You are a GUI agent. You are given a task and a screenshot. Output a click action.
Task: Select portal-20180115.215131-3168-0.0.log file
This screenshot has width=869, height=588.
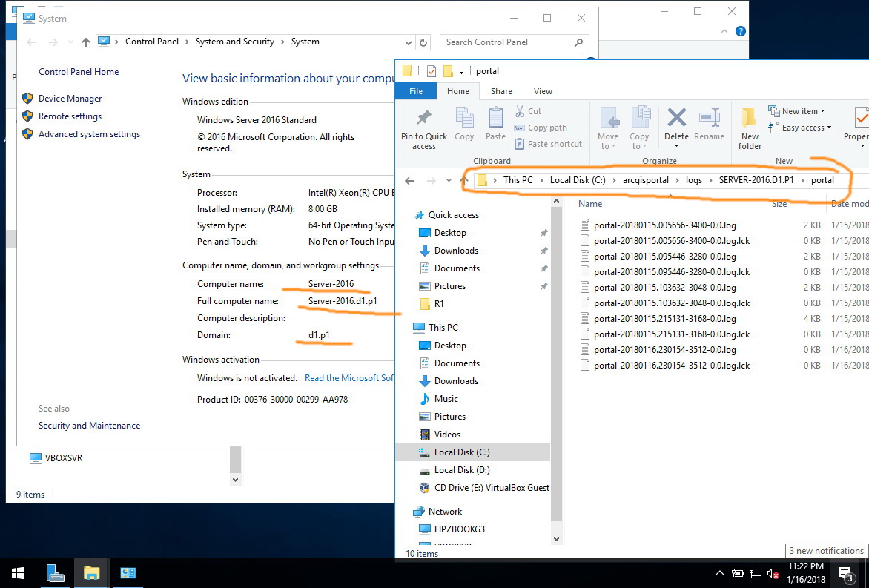point(664,319)
